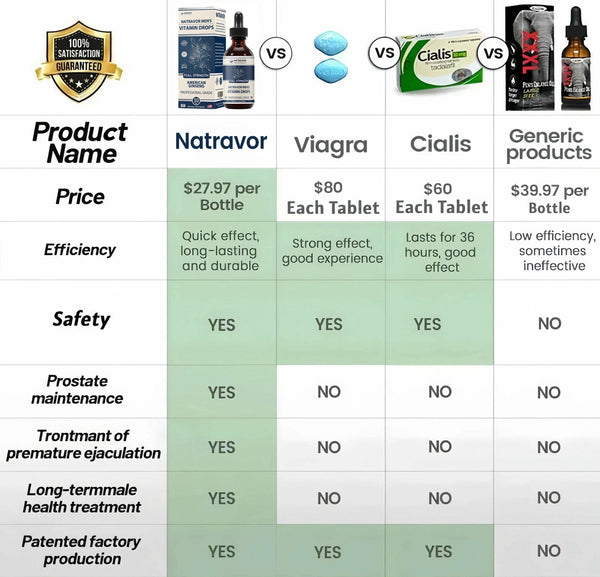Image resolution: width=600 pixels, height=577 pixels.
Task: Select the Generic products column header
Action: (x=548, y=143)
